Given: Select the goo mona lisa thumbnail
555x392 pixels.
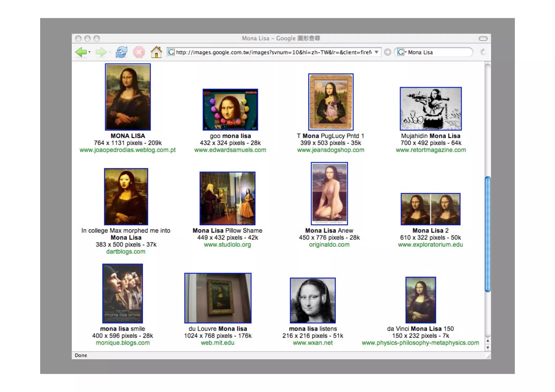Looking at the screenshot, I should click(230, 109).
